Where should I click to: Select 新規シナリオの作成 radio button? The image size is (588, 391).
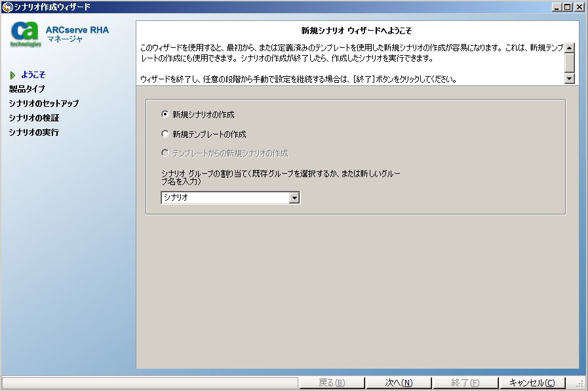(x=165, y=114)
